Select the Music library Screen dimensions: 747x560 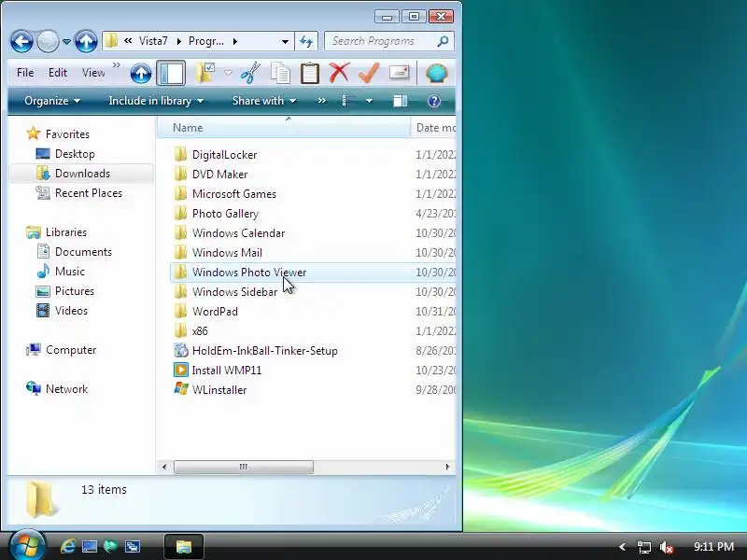[x=69, y=272]
